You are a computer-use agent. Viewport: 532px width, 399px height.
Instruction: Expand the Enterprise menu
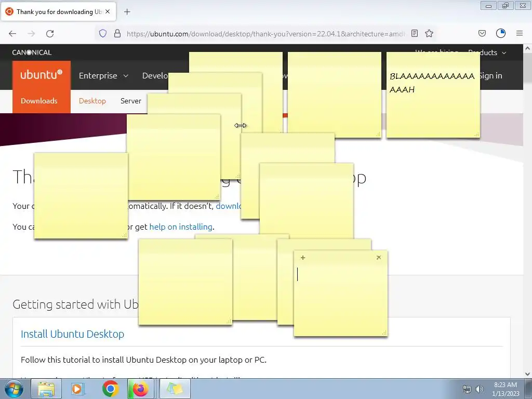pyautogui.click(x=103, y=76)
